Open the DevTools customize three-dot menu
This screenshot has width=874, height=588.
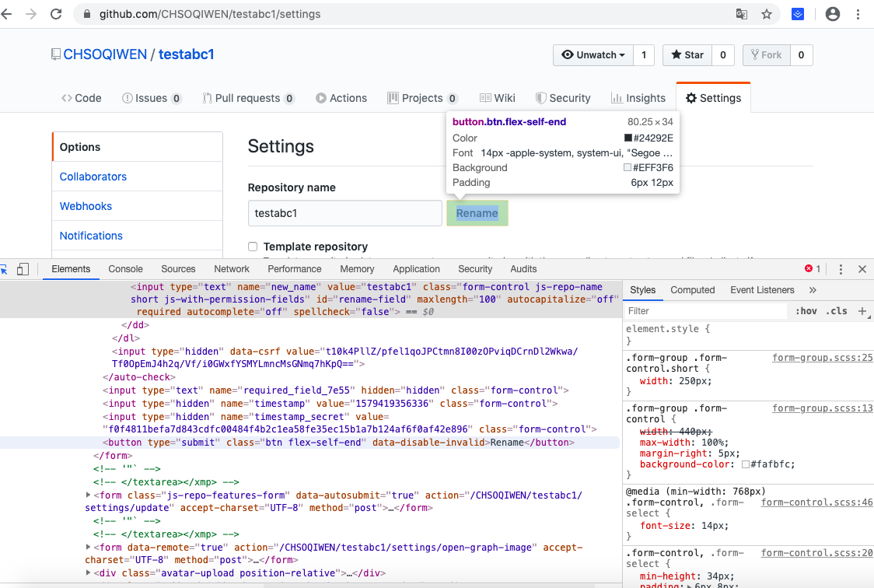click(841, 269)
